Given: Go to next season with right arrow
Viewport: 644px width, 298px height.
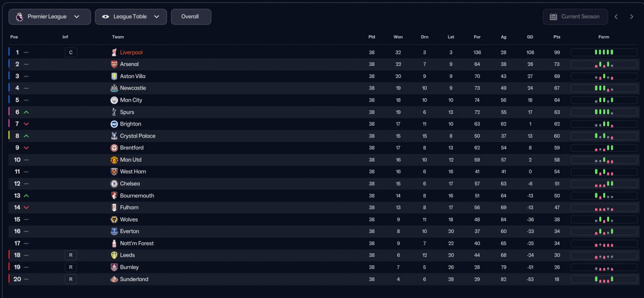Looking at the screenshot, I should [x=632, y=17].
